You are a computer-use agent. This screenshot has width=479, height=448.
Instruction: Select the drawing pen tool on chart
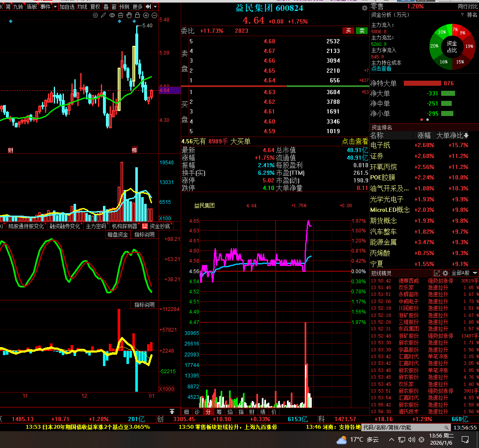point(103,15)
